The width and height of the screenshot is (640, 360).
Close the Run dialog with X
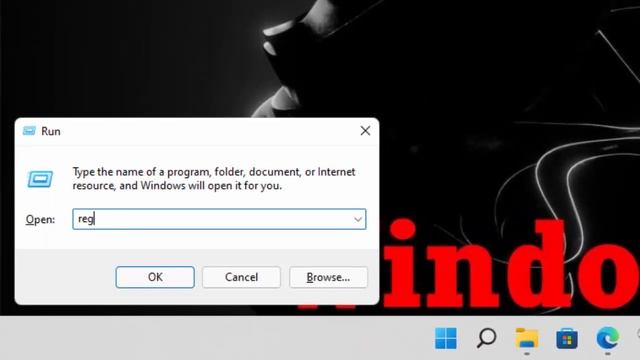pos(365,131)
